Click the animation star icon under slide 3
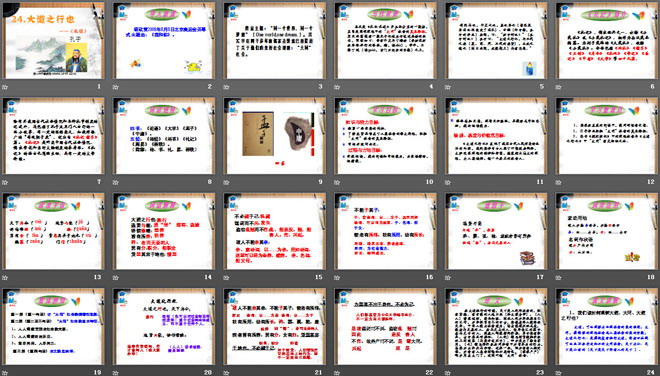This screenshot has width=660, height=376. (x=226, y=87)
